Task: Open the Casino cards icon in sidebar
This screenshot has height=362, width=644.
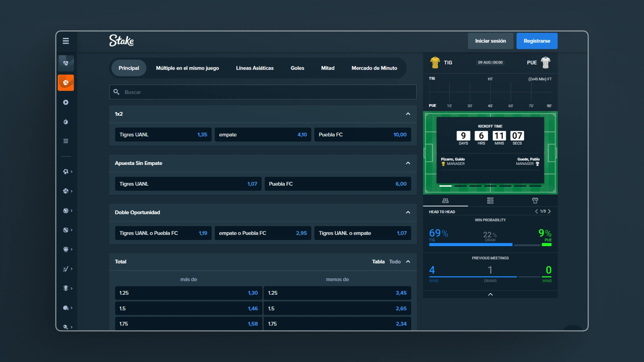Action: [66, 63]
